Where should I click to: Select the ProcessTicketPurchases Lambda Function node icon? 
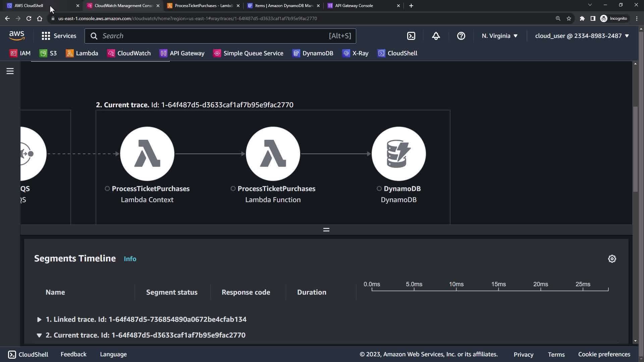tap(273, 154)
